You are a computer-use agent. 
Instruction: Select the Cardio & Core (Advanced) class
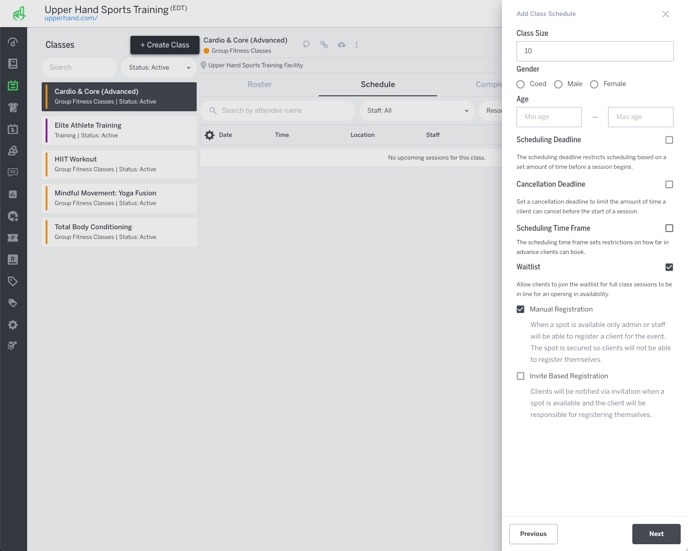(119, 97)
